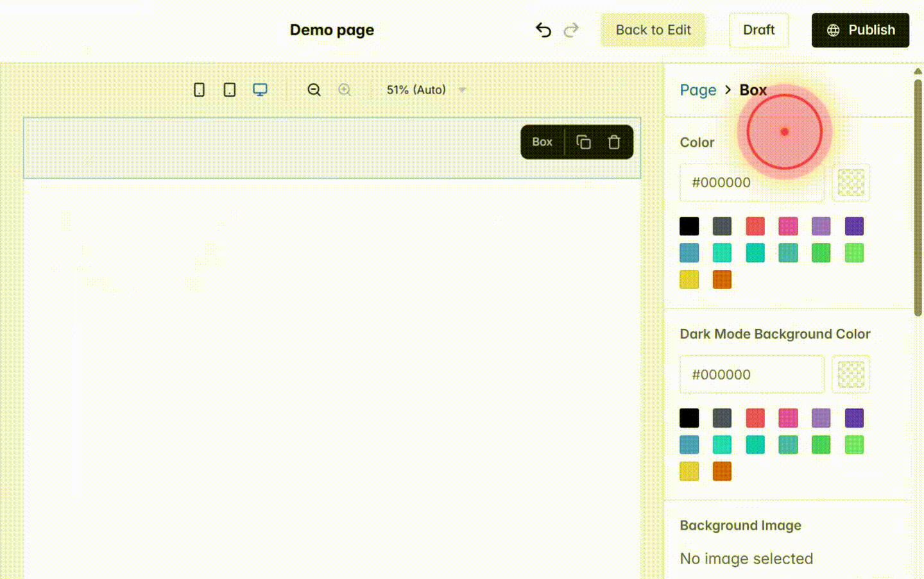Open the Demo page title
The height and width of the screenshot is (579, 924).
click(332, 29)
